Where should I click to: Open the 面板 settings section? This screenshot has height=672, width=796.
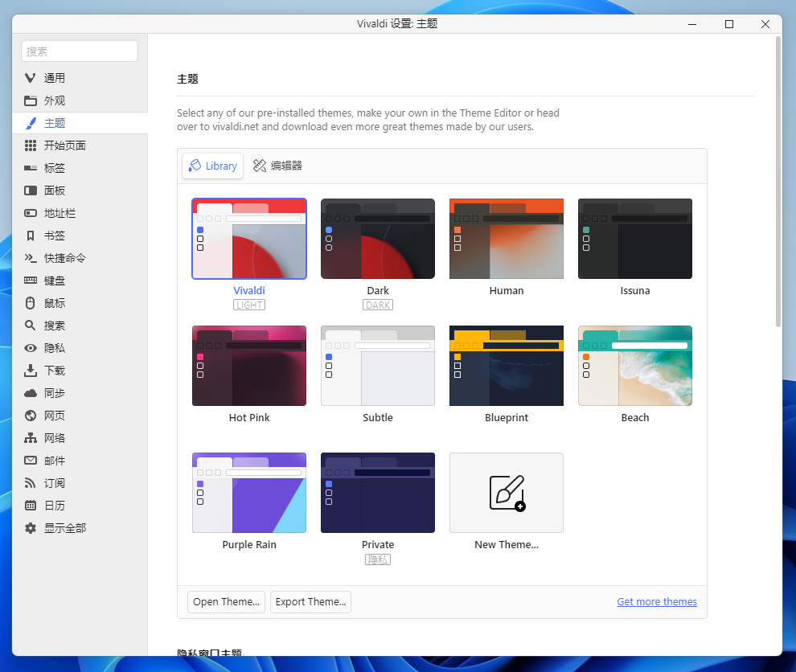click(x=80, y=191)
